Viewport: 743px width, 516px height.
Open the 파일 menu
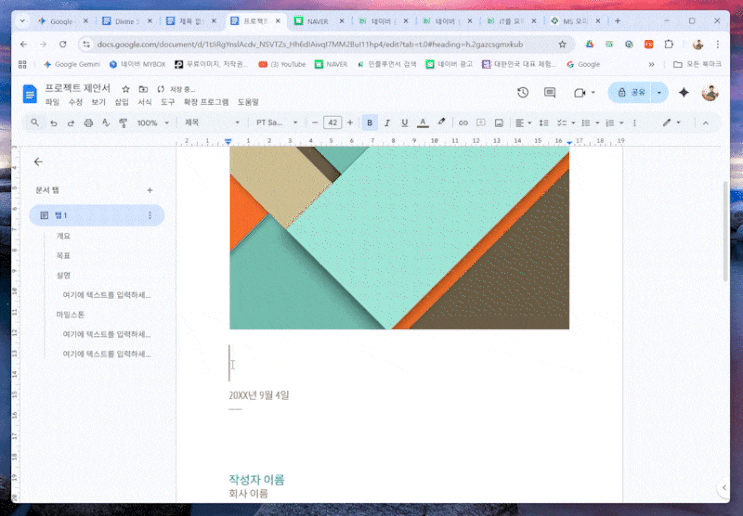pyautogui.click(x=52, y=102)
